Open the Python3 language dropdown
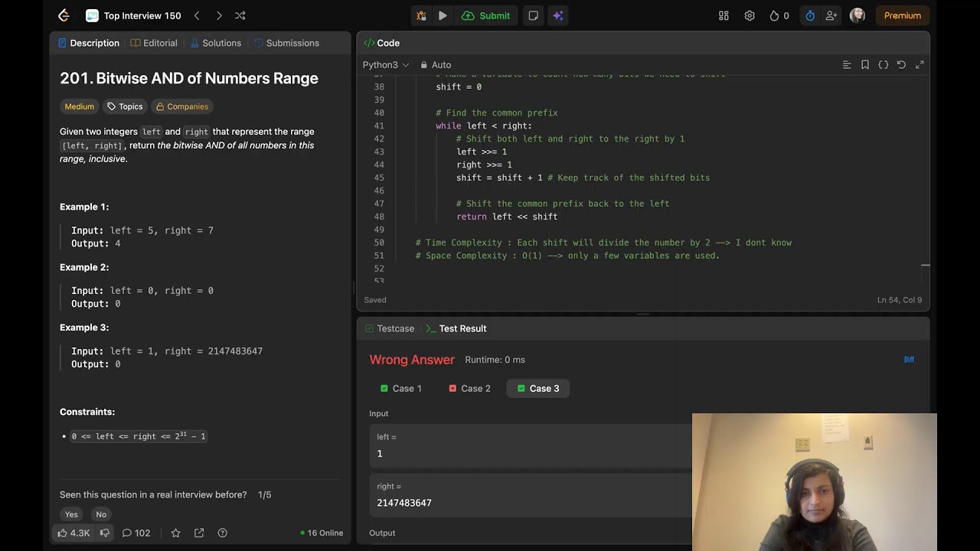The image size is (980, 551). click(386, 65)
